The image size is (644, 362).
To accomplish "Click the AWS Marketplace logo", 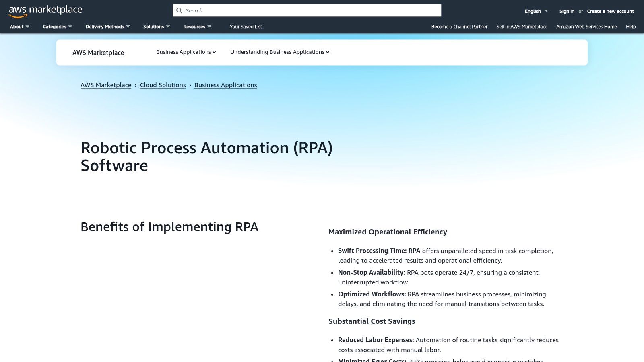I will click(45, 11).
